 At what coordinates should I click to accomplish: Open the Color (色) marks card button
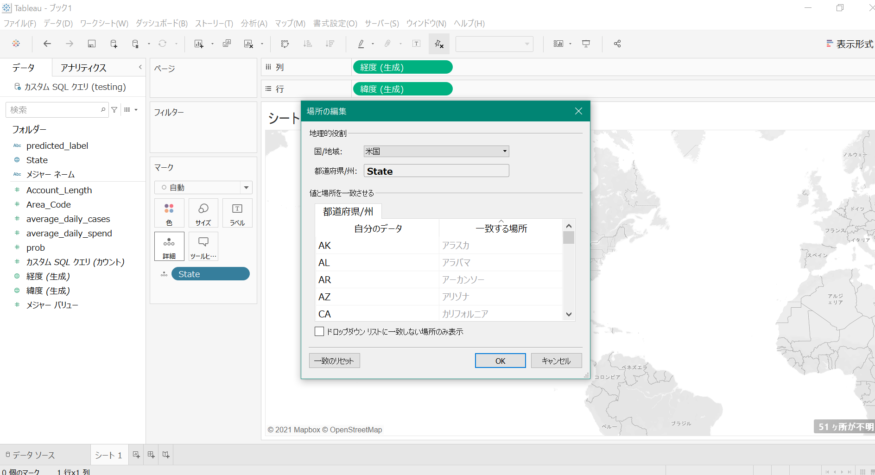tap(169, 213)
